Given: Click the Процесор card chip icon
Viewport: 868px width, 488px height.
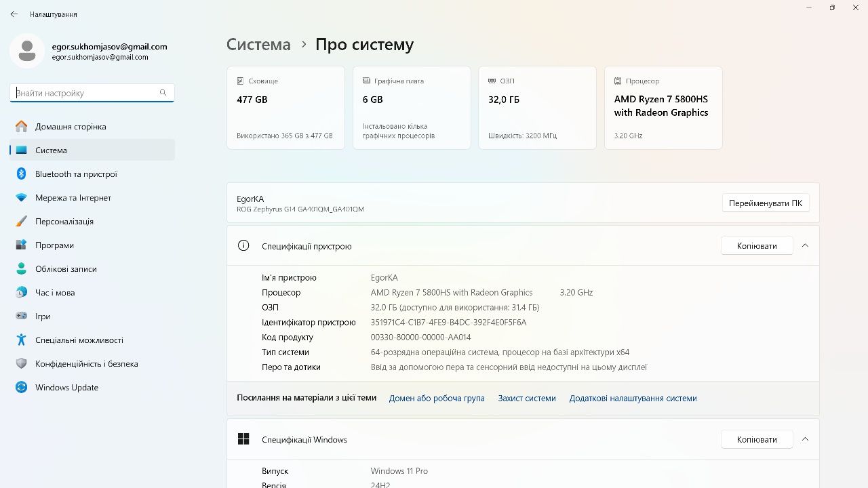Looking at the screenshot, I should click(x=618, y=81).
